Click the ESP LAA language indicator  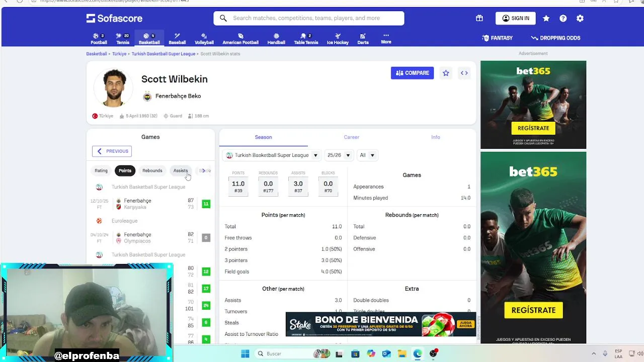tap(618, 353)
